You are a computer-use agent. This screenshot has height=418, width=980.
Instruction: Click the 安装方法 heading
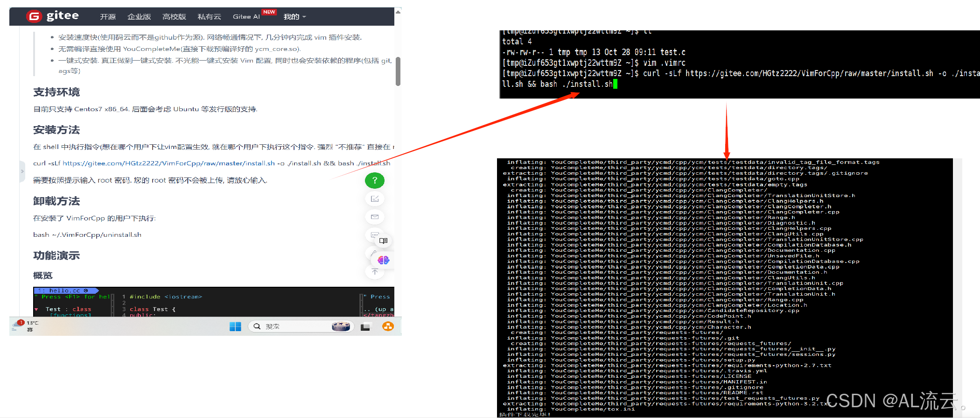56,130
